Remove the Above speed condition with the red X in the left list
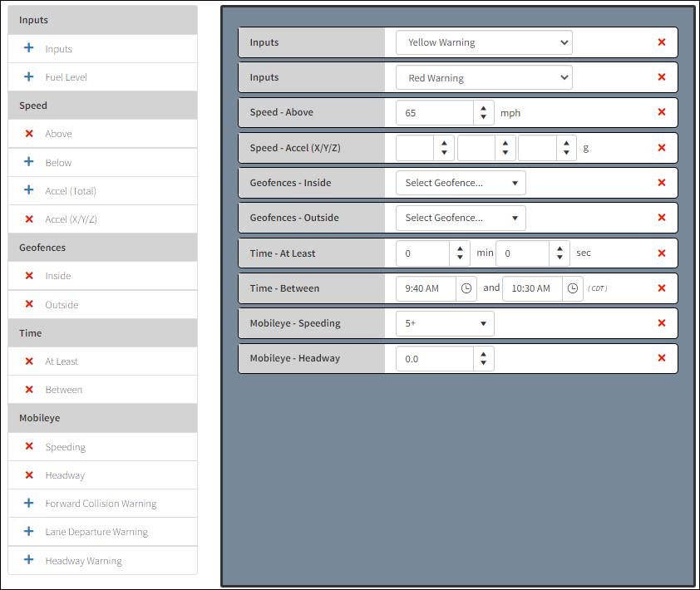This screenshot has height=590, width=700. 29,134
